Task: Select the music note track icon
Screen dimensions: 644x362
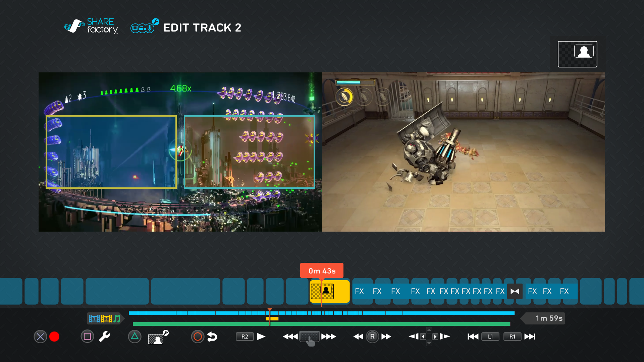Action: coord(117,318)
